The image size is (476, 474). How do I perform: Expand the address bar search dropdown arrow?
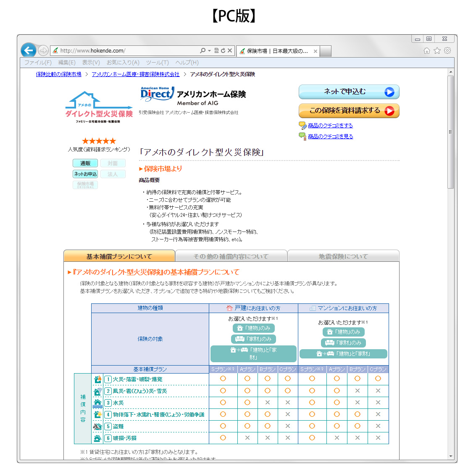click(x=209, y=51)
